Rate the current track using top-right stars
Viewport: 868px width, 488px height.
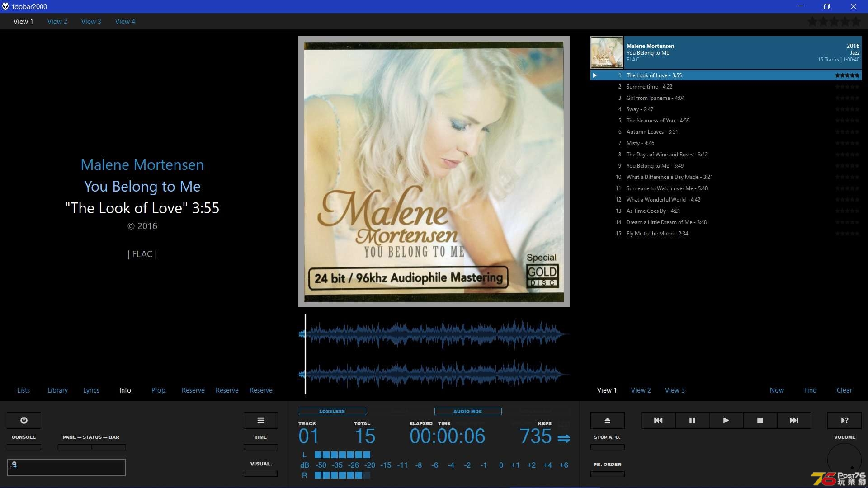(x=834, y=21)
